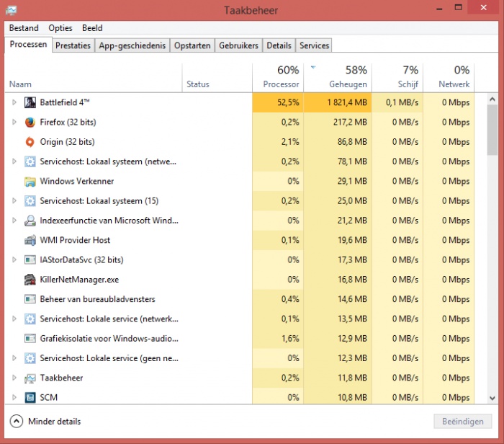
Task: Click the Origin (32 bits) icon
Action: (x=30, y=142)
